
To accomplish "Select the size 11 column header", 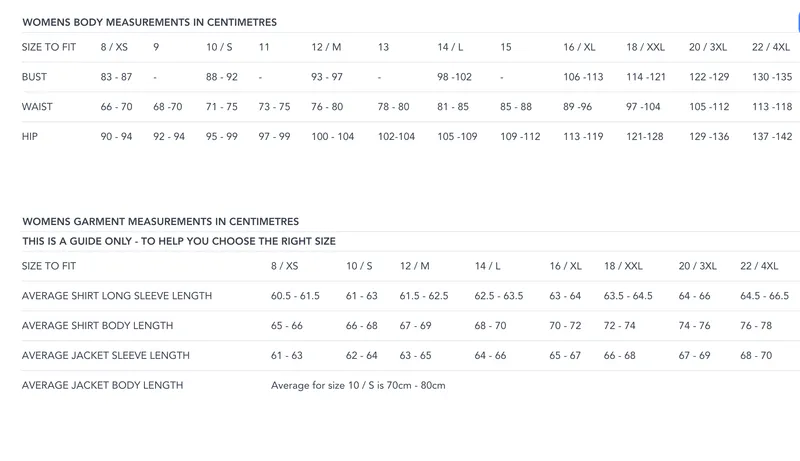I will point(264,47).
